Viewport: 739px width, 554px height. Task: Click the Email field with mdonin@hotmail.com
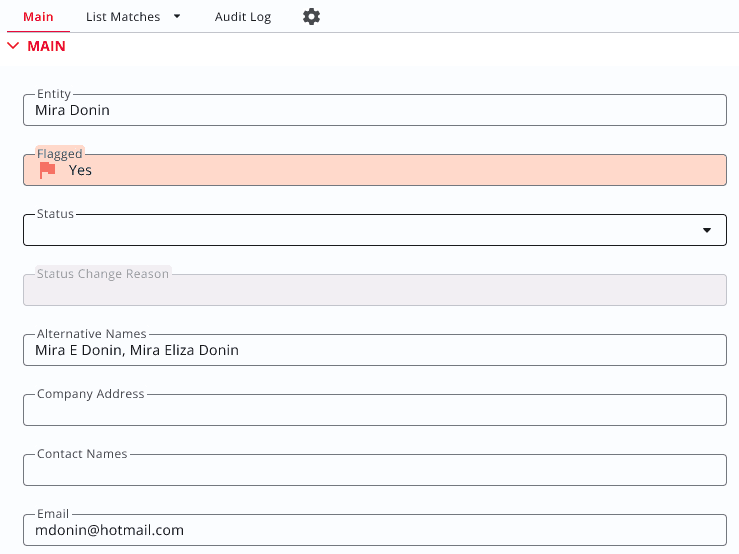tap(375, 530)
